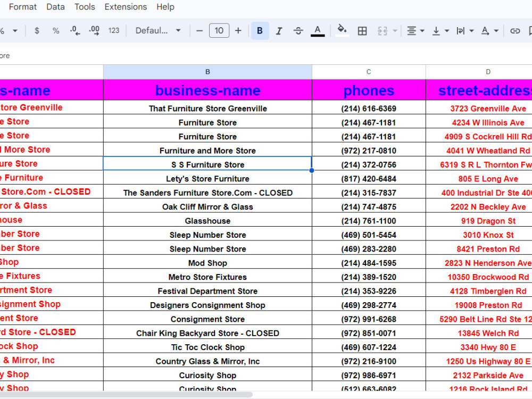Decrease font size with minus button

coord(199,31)
